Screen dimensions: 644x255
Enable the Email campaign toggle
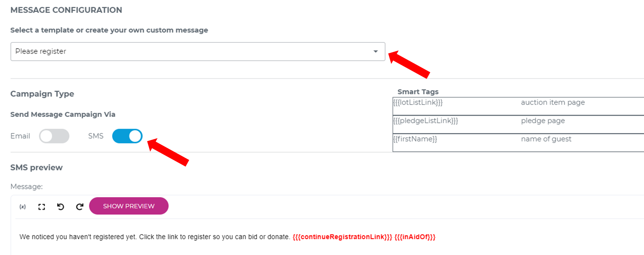click(54, 136)
